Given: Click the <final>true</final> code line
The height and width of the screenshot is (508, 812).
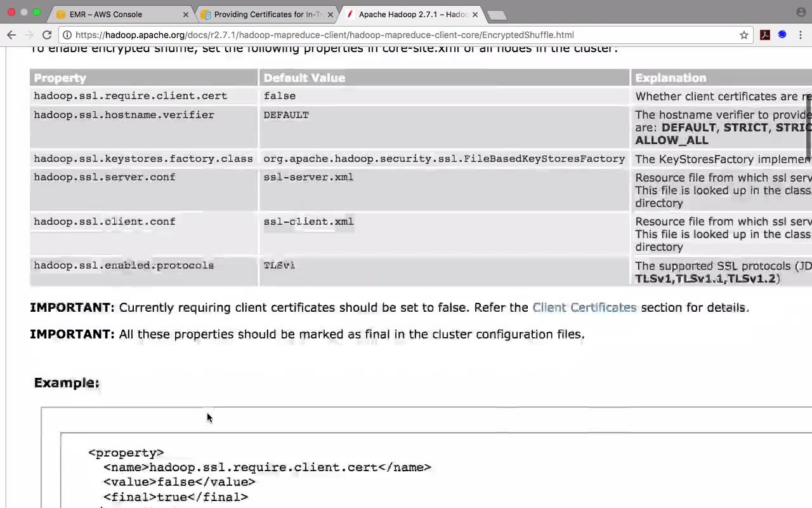Looking at the screenshot, I should (176, 497).
